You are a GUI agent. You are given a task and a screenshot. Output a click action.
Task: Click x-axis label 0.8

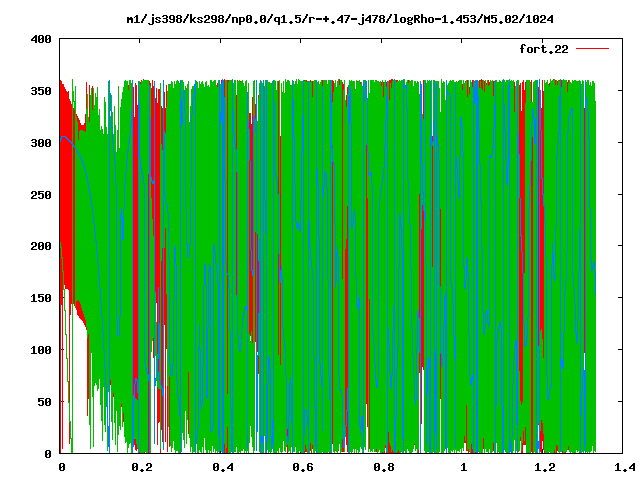(384, 467)
